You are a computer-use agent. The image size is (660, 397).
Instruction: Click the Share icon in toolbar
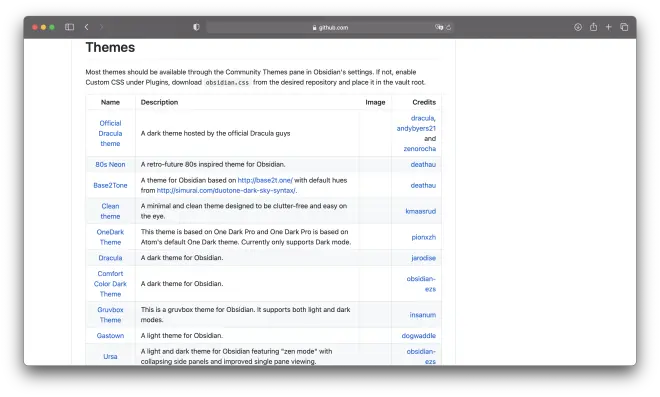[x=593, y=27]
